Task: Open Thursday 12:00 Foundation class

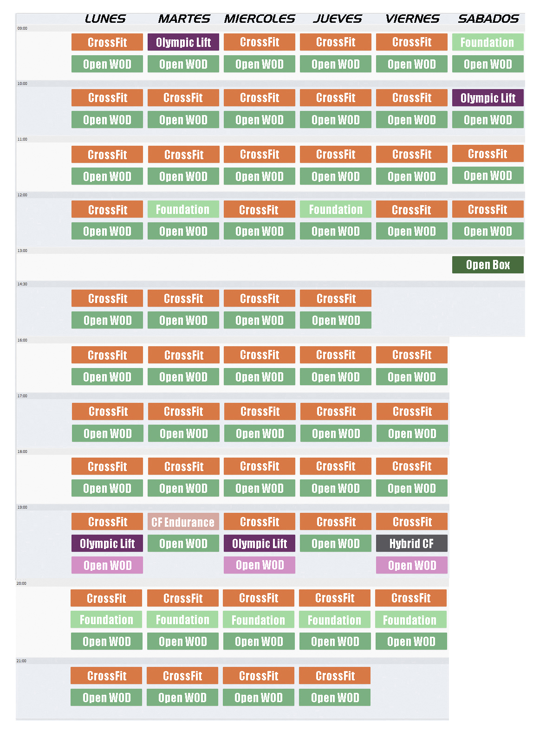Action: pos(336,209)
